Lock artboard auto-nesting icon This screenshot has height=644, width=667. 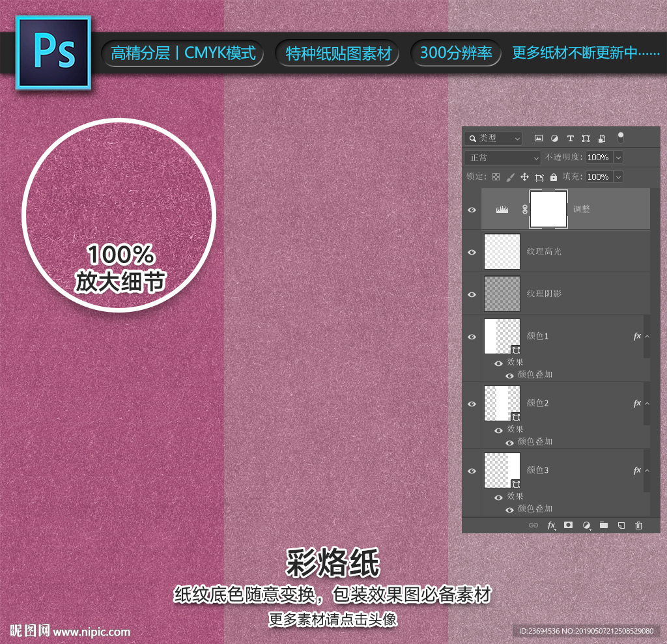pyautogui.click(x=539, y=177)
